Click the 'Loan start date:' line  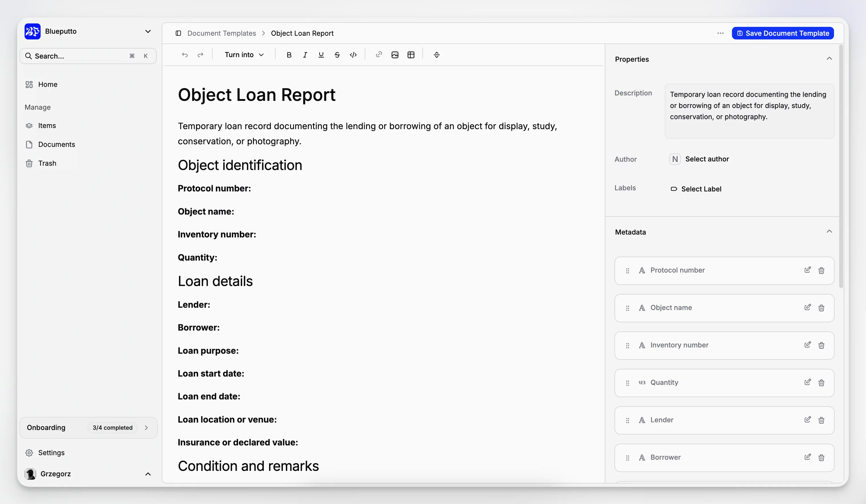(x=211, y=374)
